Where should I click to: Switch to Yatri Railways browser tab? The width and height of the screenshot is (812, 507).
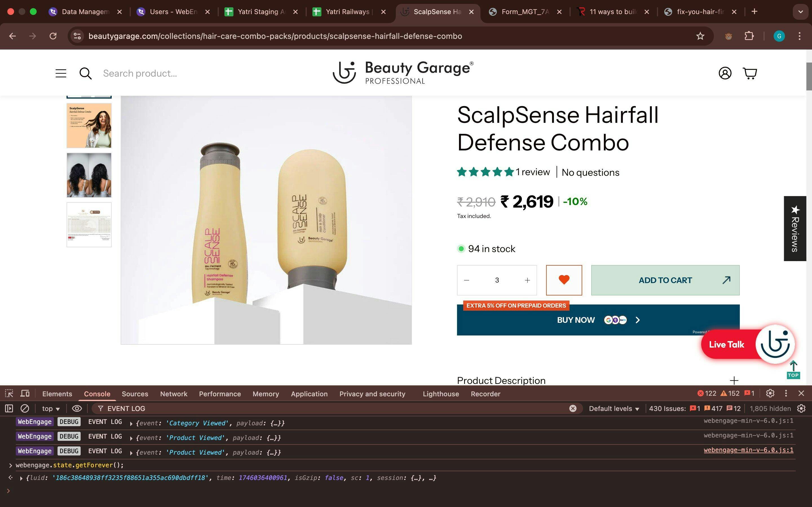pos(347,12)
